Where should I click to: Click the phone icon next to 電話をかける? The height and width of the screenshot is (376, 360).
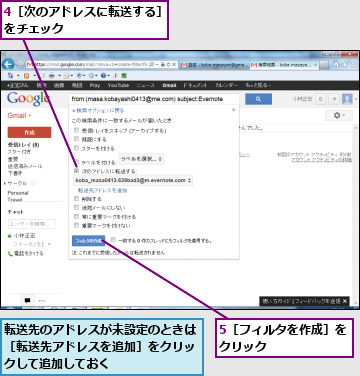tap(10, 254)
